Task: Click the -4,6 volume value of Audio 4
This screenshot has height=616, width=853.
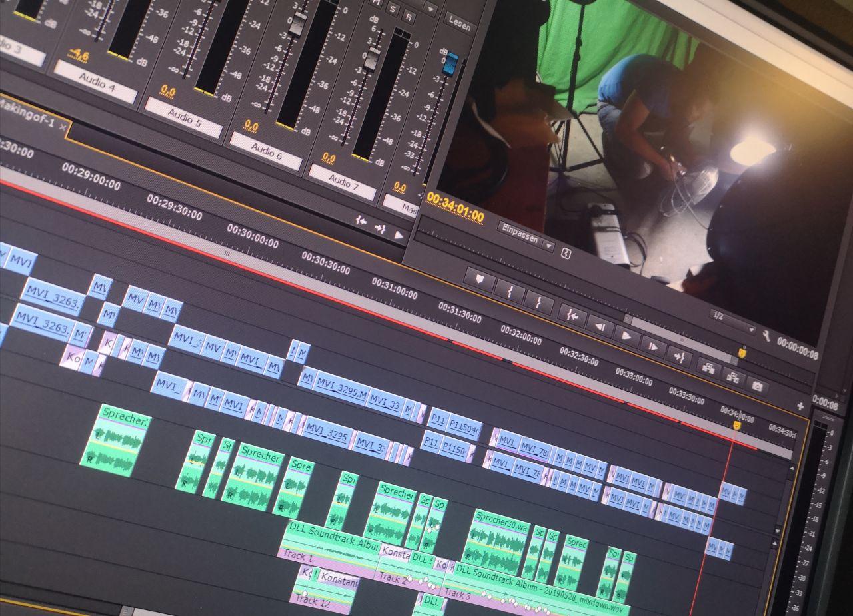Action: (77, 55)
